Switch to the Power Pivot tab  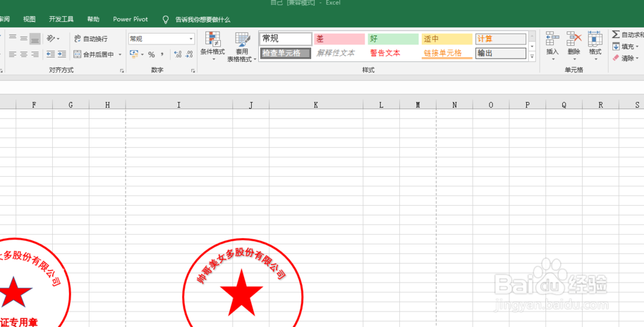click(130, 19)
